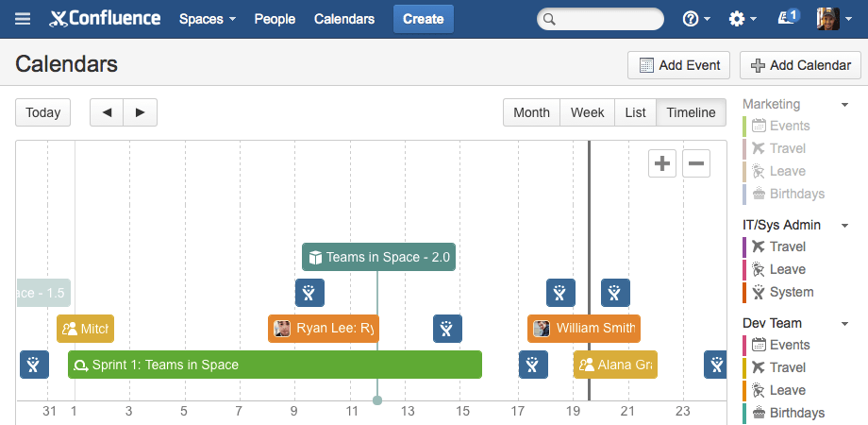The image size is (868, 425).
Task: Switch to the List view tab
Action: click(x=636, y=112)
